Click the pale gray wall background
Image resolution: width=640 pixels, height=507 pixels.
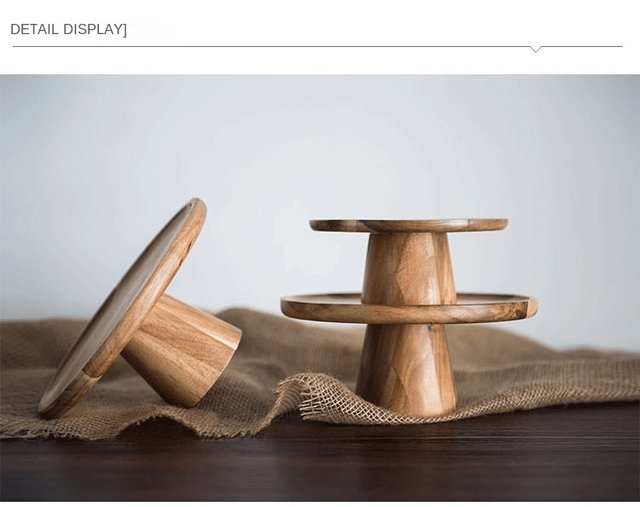[x=320, y=163]
